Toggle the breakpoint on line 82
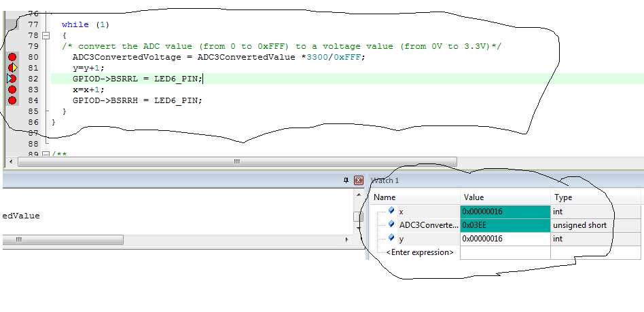The image size is (644, 312). 12,79
